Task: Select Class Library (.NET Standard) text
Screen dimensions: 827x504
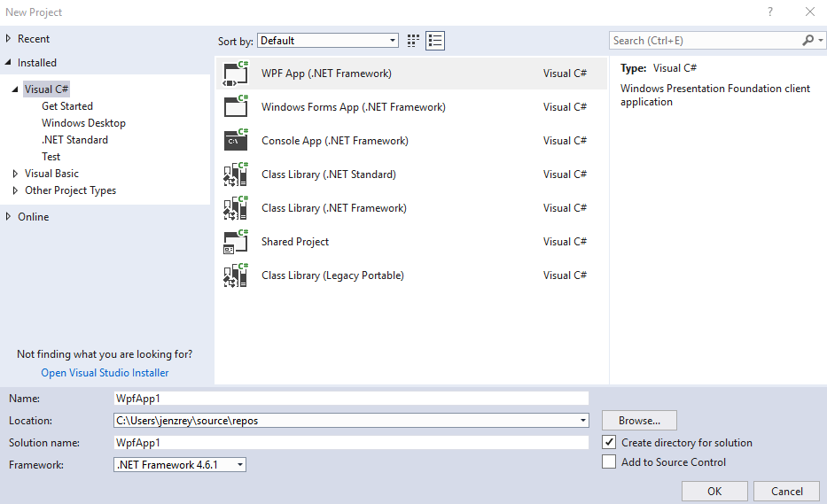Action: point(329,174)
